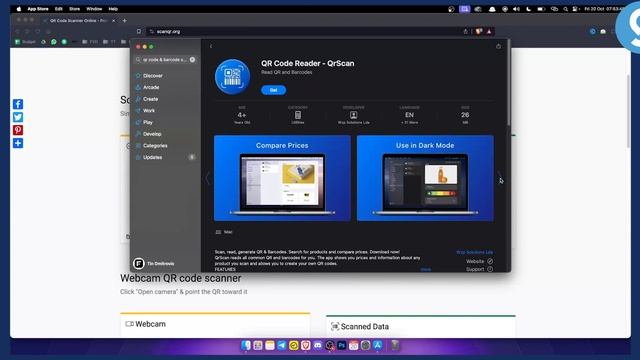Open more share options with the plus icon
Image resolution: width=640 pixels, height=360 pixels.
pos(18,143)
